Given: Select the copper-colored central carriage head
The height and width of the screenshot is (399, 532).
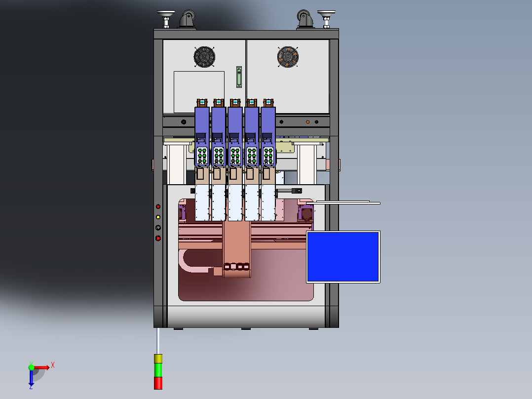Looking at the screenshot, I should 236,249.
